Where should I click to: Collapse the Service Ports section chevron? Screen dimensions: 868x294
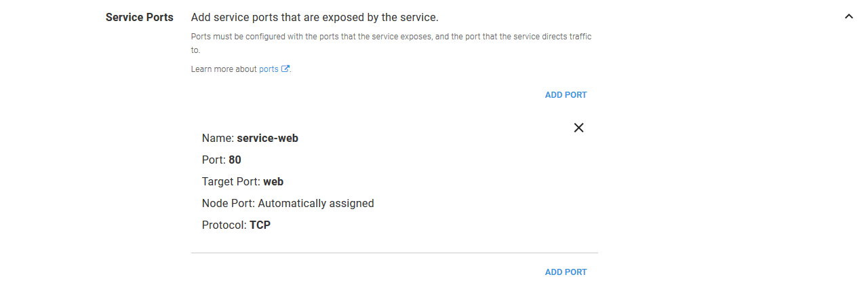[x=848, y=17]
